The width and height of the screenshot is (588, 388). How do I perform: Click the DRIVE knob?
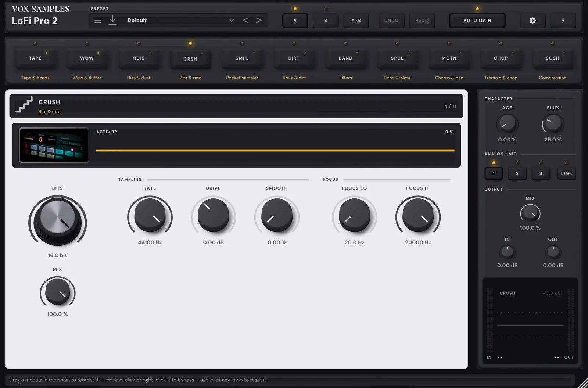[213, 215]
